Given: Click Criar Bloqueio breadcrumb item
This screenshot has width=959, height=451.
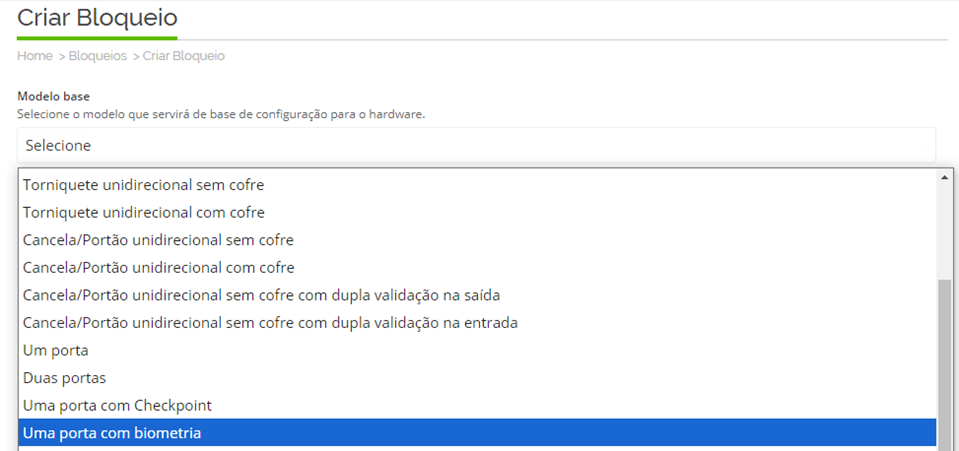Looking at the screenshot, I should 183,56.
